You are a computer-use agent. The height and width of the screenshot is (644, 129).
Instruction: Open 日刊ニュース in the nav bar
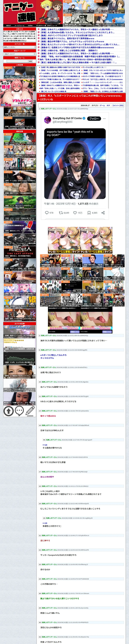click(52, 26)
